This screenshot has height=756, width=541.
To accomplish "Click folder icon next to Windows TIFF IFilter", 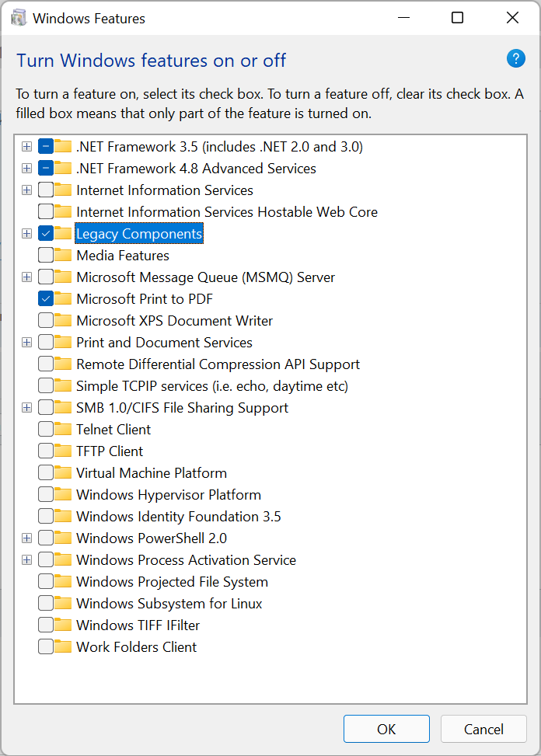I will (x=63, y=625).
